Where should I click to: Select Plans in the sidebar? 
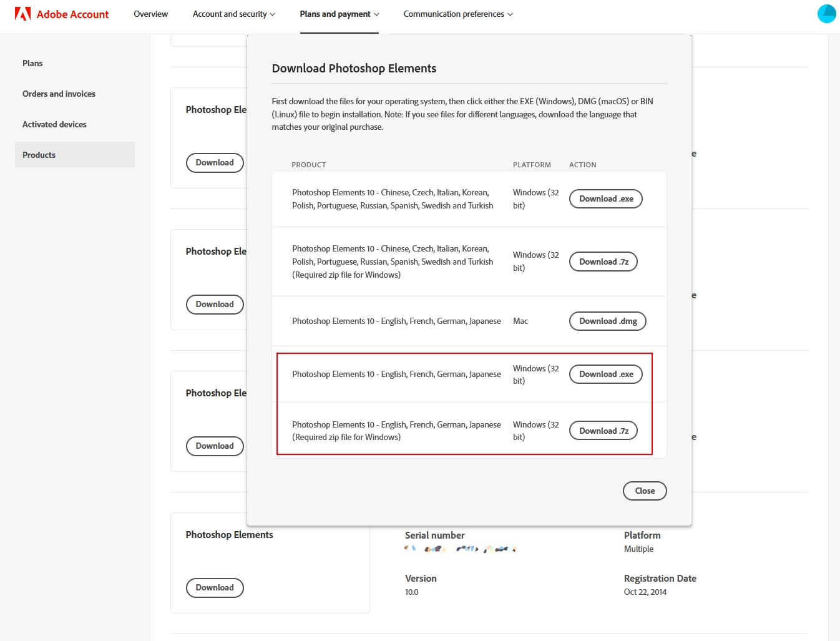pos(75,63)
